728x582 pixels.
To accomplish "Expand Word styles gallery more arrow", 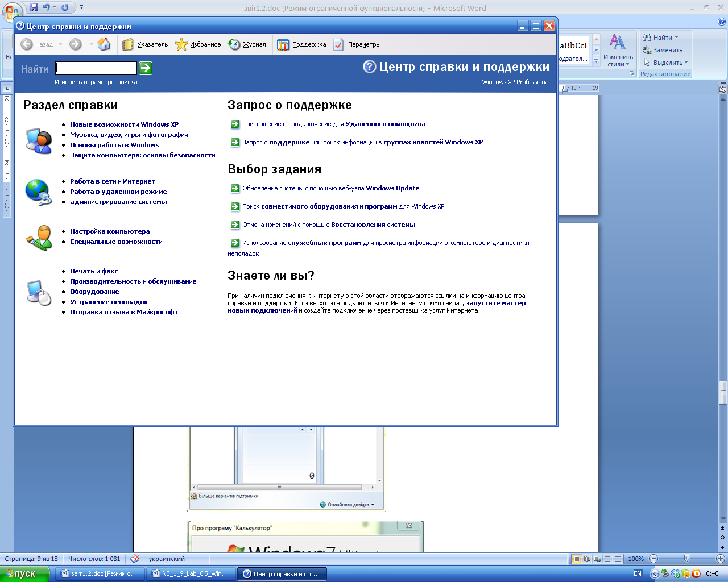I will coord(596,61).
